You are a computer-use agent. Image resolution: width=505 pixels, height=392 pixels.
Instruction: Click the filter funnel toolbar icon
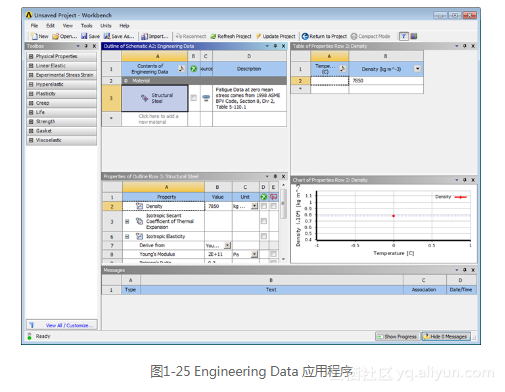(404, 36)
